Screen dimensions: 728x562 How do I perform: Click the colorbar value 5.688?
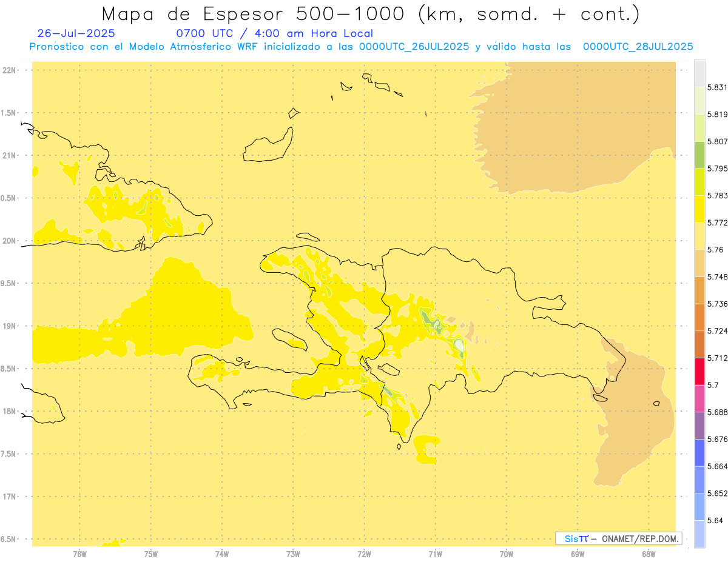pos(717,412)
